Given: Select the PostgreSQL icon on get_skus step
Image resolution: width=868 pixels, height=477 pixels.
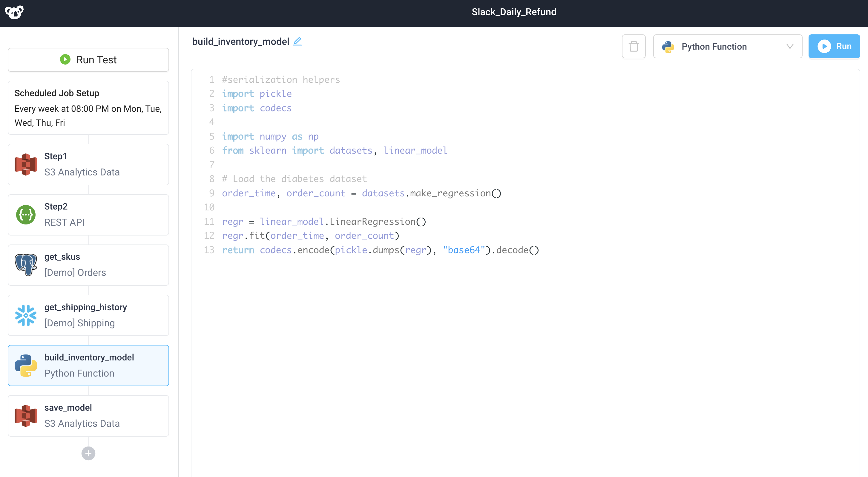Looking at the screenshot, I should (x=25, y=265).
